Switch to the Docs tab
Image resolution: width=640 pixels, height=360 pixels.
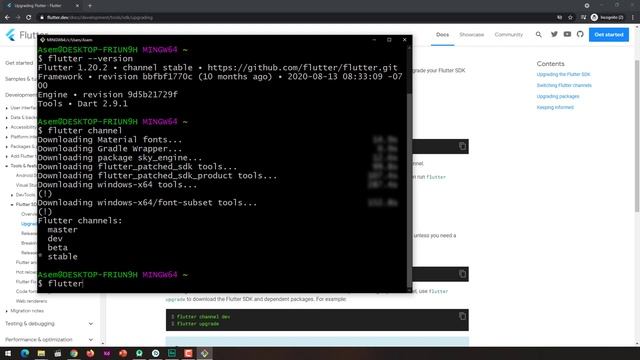(442, 35)
